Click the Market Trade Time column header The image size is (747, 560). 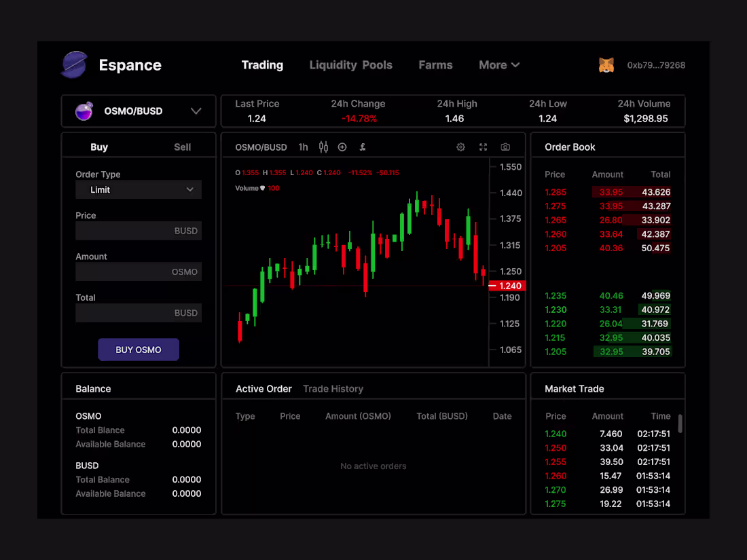[660, 416]
